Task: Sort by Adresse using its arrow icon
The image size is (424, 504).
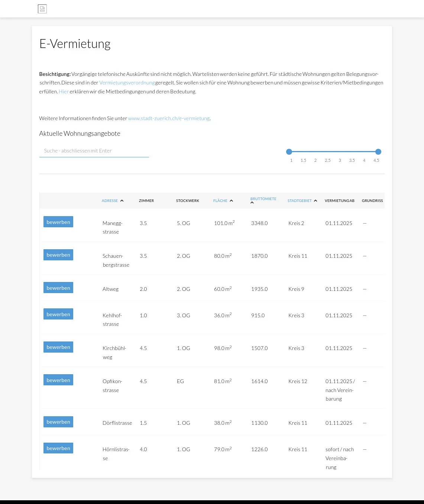Action: [122, 201]
